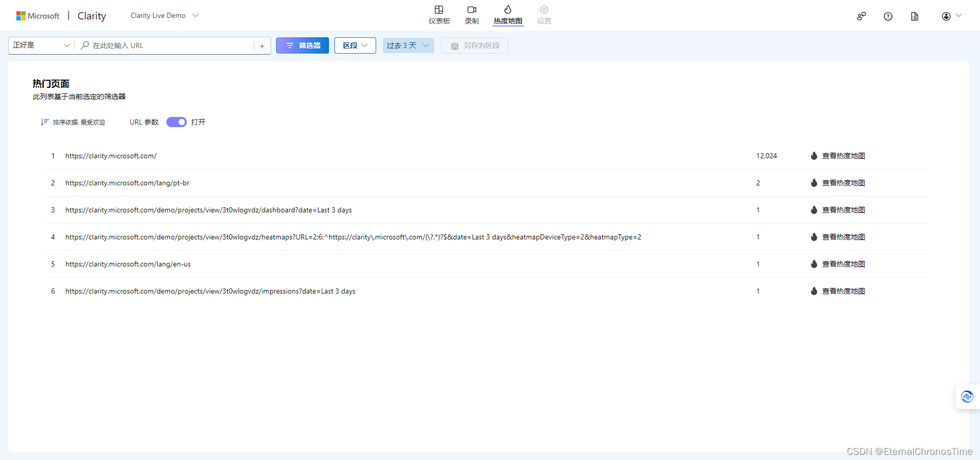This screenshot has width=980, height=460.
Task: View heatmap for lang/pt-br row
Action: coord(838,183)
